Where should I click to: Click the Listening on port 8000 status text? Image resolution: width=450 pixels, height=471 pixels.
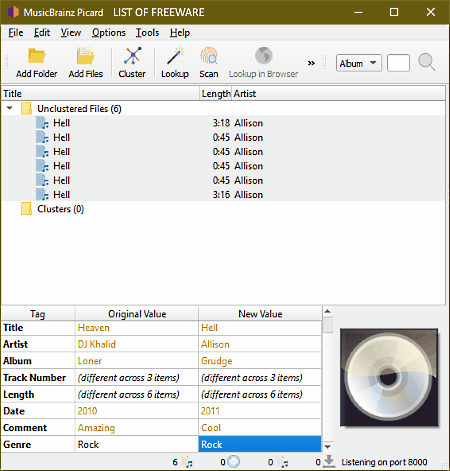384,462
